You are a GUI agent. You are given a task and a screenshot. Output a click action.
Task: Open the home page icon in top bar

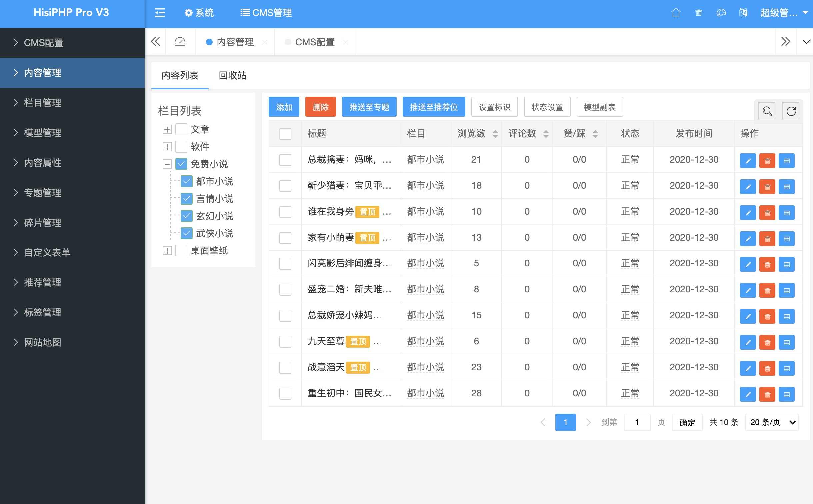(x=676, y=13)
